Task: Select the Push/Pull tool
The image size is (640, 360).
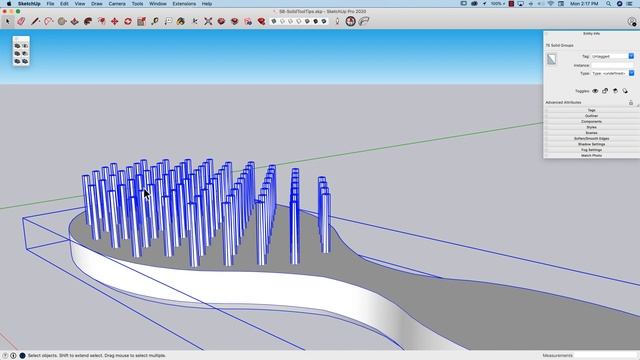Action: tap(75, 21)
